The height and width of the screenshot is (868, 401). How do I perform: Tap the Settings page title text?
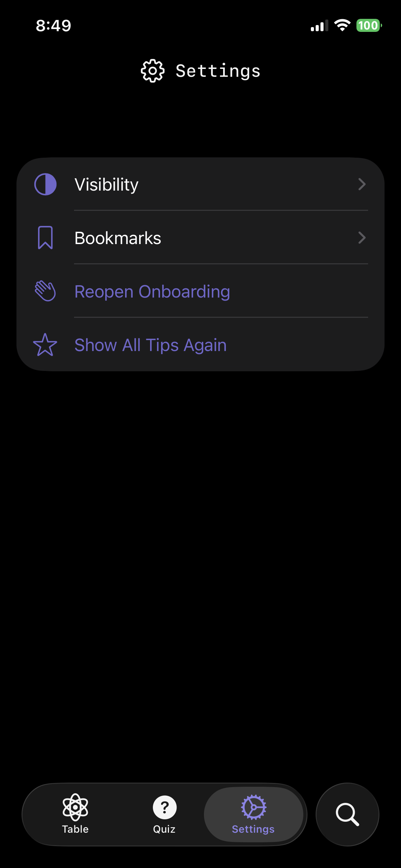218,71
